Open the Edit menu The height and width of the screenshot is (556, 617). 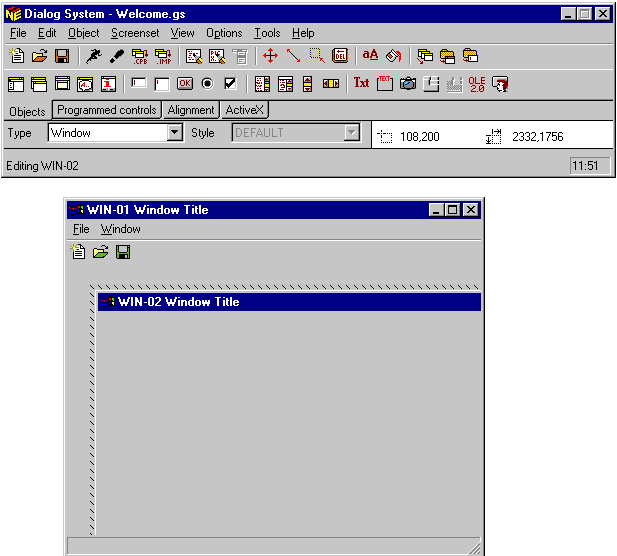point(47,33)
